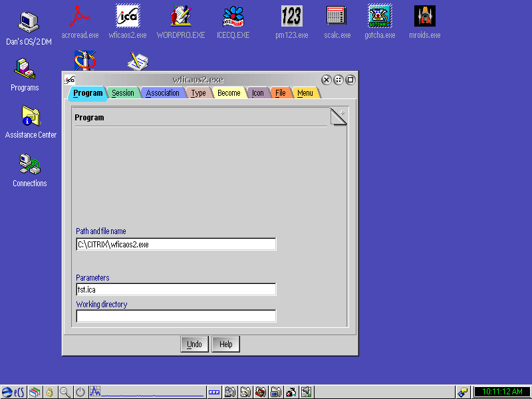Launch WORDPRO.EXE from the desktop
The height and width of the screenshot is (399, 532).
click(181, 16)
